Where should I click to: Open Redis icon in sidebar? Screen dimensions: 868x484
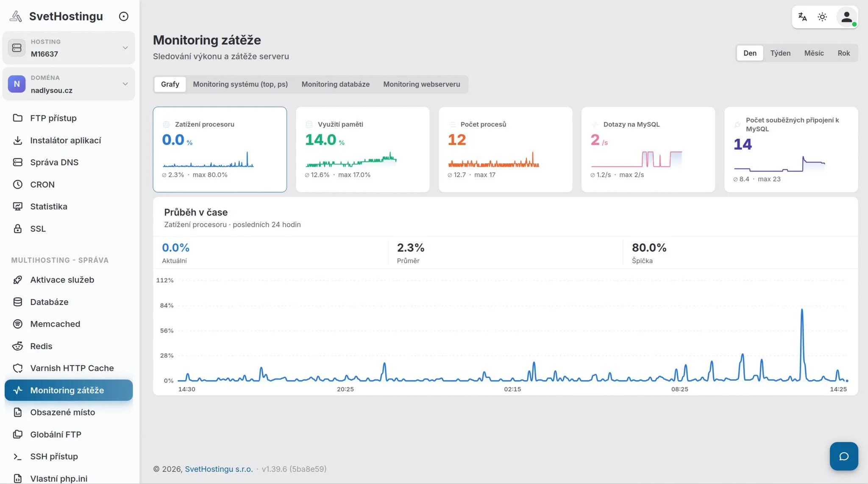tap(17, 346)
